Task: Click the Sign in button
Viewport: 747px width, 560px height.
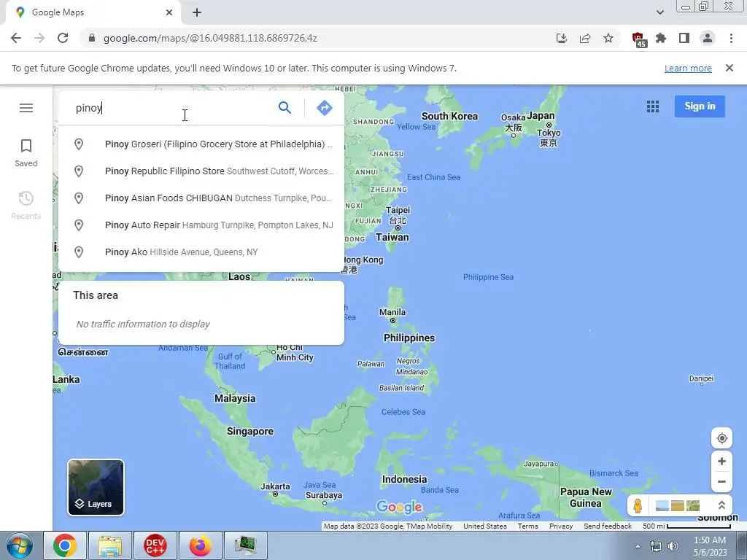Action: coord(700,106)
